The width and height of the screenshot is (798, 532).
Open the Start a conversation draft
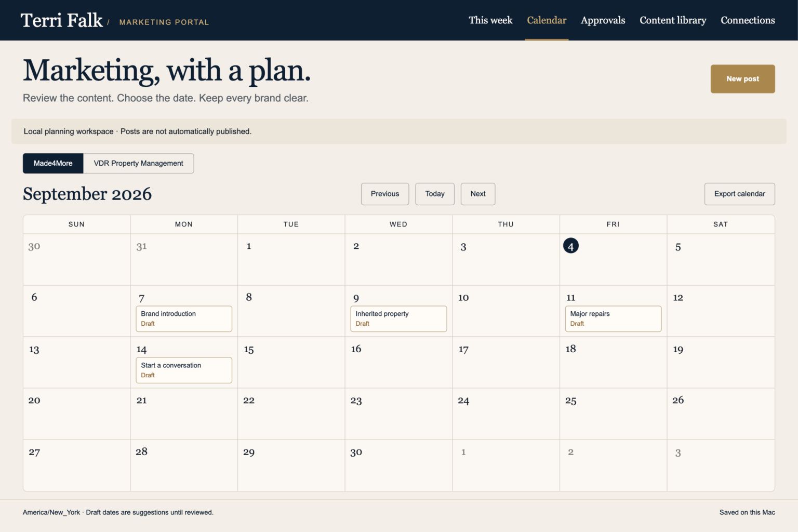pos(184,370)
